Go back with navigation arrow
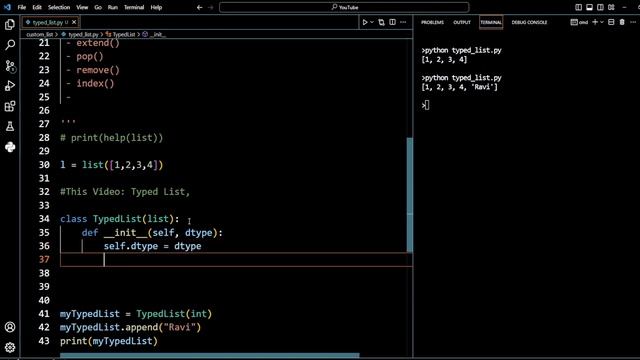Screen dimensions: 640x360 point(200,7)
